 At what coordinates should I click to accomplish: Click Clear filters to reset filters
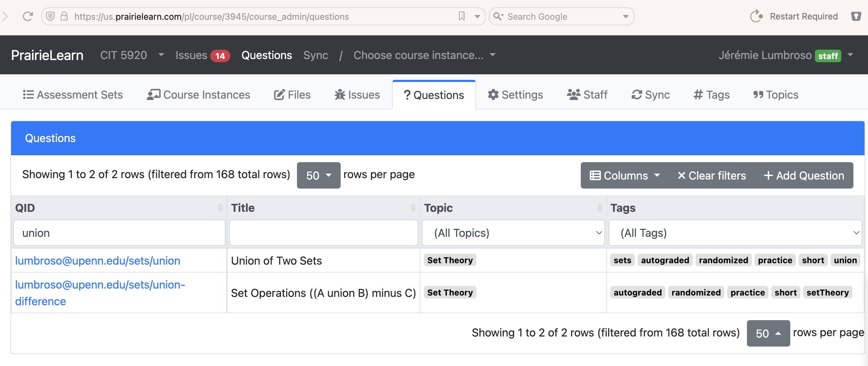point(712,175)
